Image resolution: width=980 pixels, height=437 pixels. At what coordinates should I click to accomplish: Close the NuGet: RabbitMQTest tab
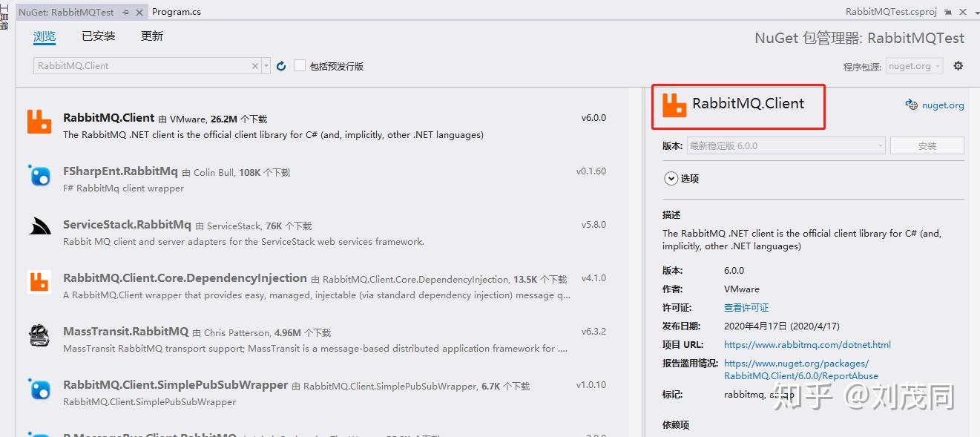pos(139,12)
